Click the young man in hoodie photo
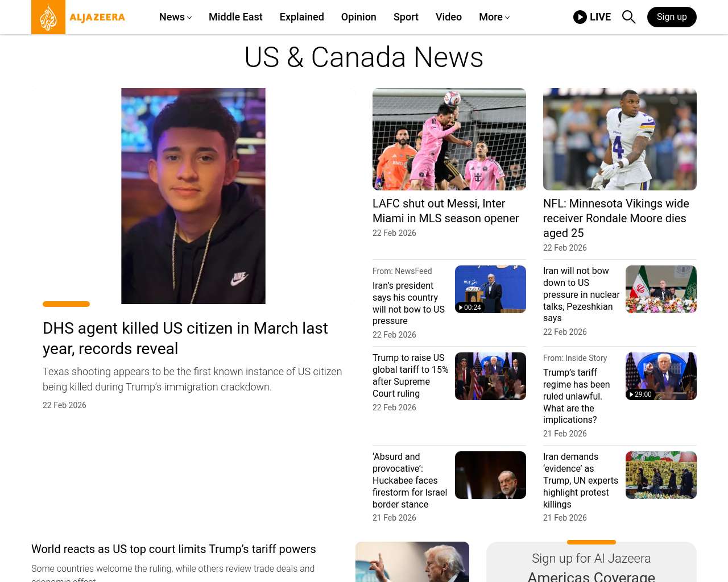728x582 pixels. (193, 196)
